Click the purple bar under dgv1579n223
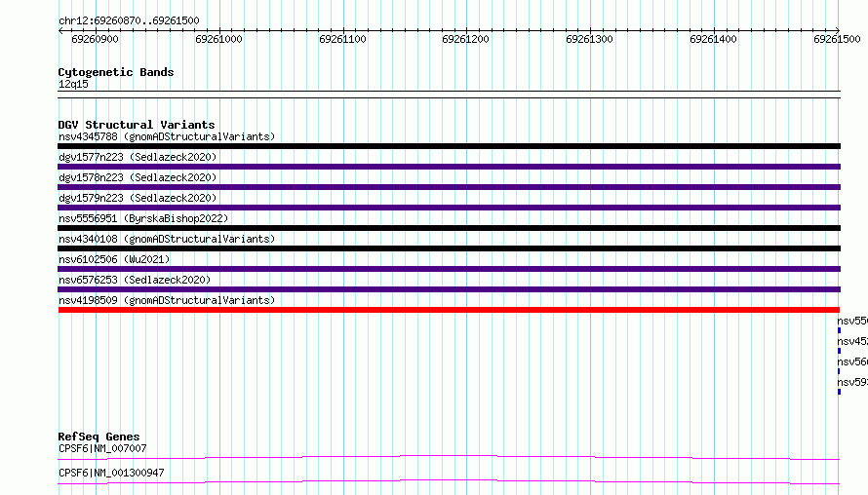The width and height of the screenshot is (868, 495). (449, 208)
